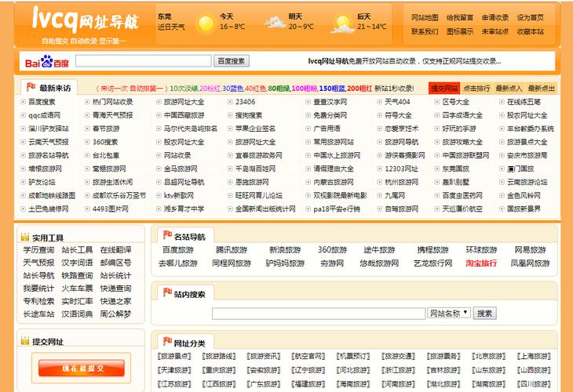The image size is (573, 392).
Task: Open the red 淘宝旅行 link
Action: tap(481, 263)
